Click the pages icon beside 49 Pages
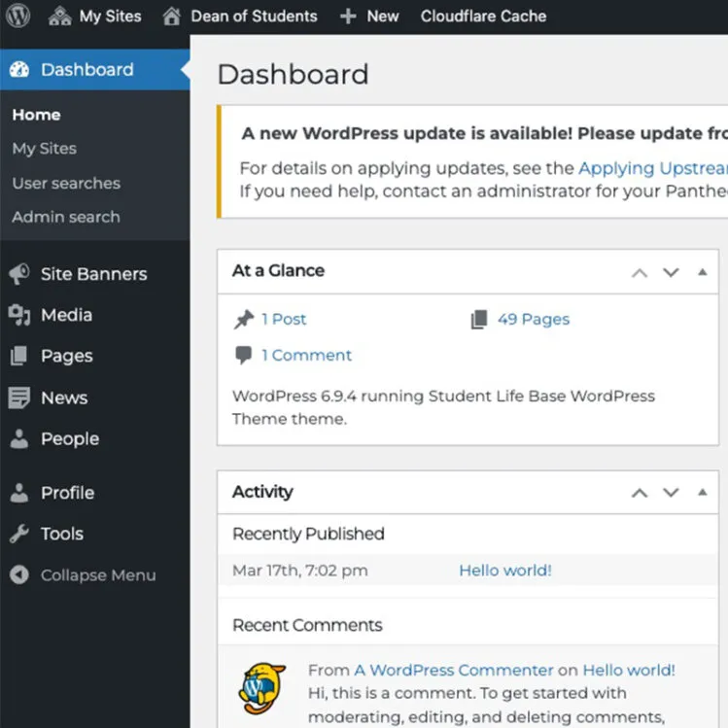This screenshot has height=728, width=728. 479,320
